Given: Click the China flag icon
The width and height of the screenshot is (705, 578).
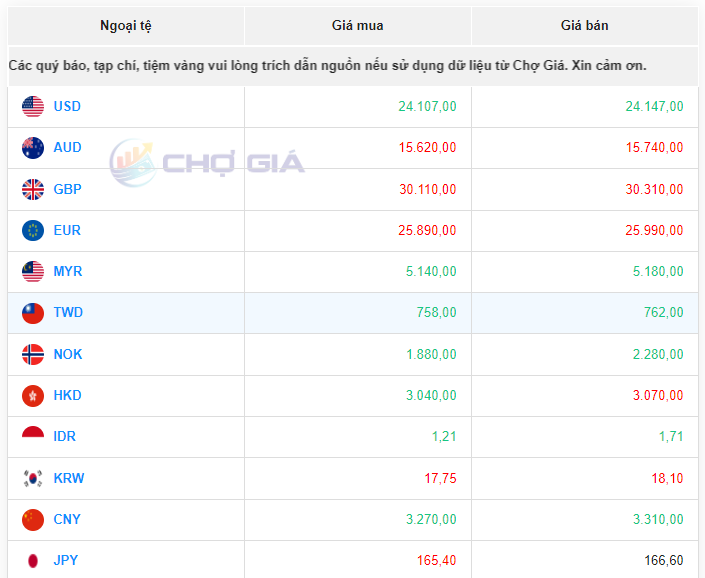Looking at the screenshot, I should tap(33, 520).
